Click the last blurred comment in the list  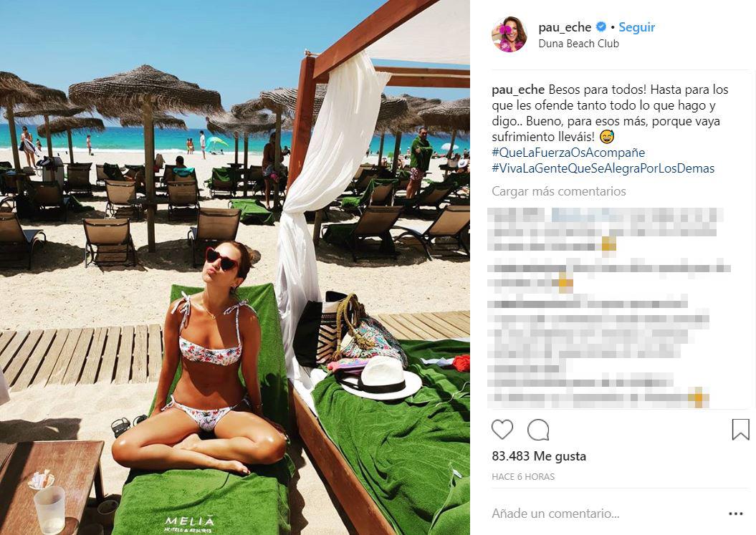598,398
